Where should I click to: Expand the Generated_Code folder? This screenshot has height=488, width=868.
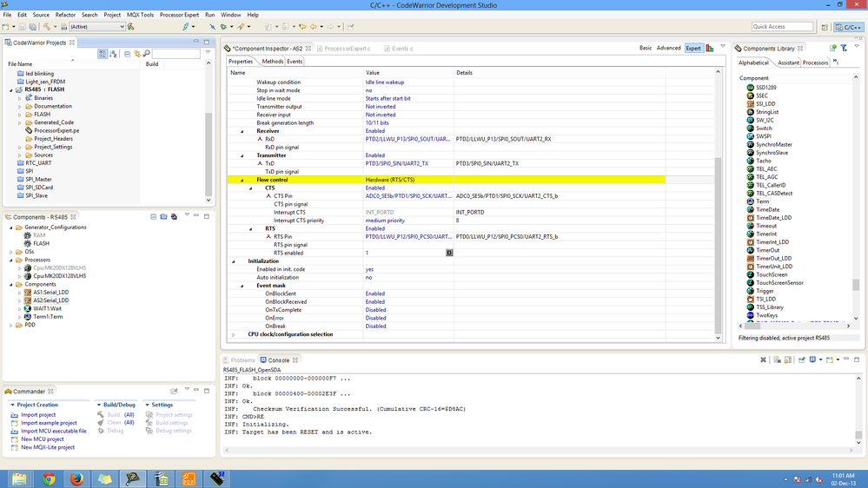pyautogui.click(x=20, y=122)
